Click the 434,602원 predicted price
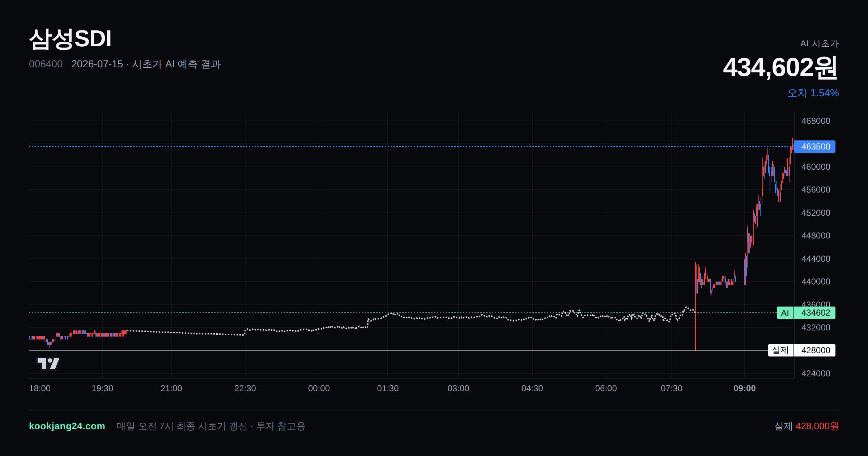The height and width of the screenshot is (456, 868). [x=780, y=68]
